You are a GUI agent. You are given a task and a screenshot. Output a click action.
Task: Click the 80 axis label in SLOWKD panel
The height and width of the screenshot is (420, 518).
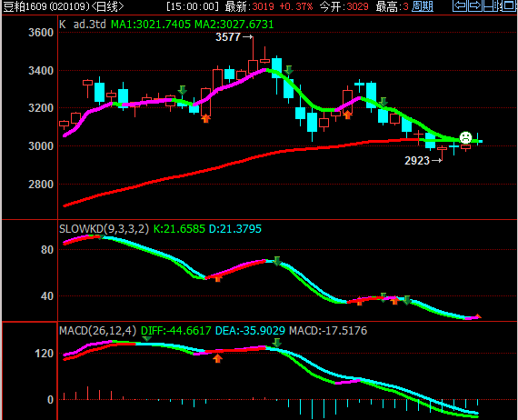[x=47, y=249]
